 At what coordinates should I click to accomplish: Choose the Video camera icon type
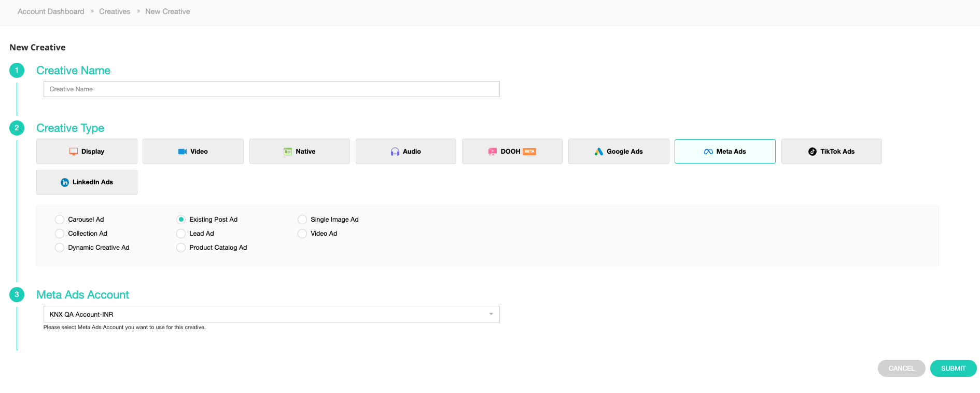pyautogui.click(x=183, y=152)
